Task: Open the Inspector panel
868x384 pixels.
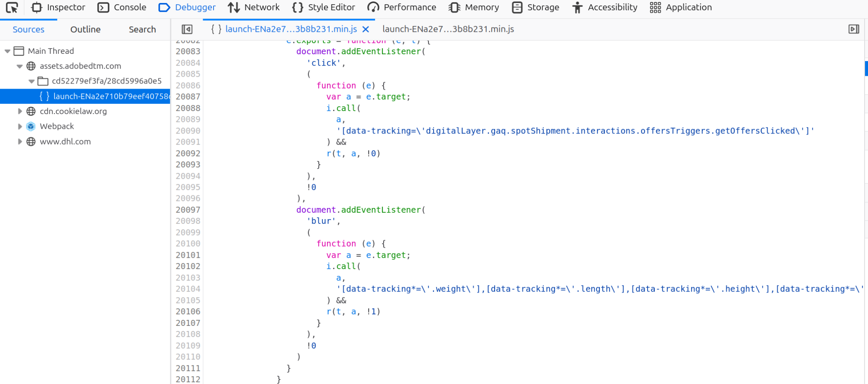Action: [x=58, y=7]
